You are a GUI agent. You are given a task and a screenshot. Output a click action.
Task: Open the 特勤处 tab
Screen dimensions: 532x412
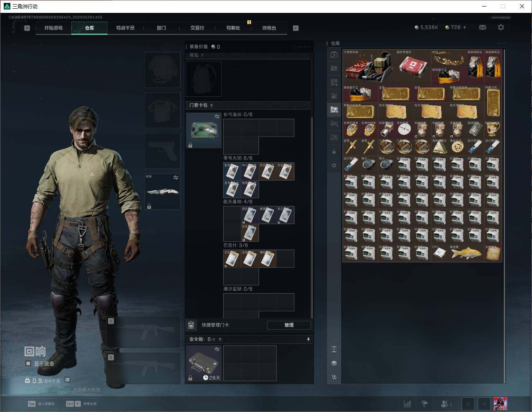(x=233, y=28)
